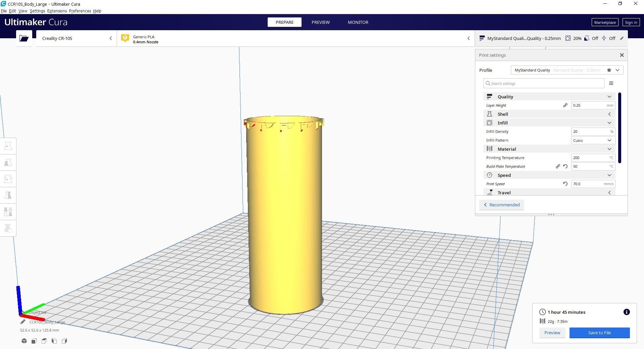644x349 pixels.
Task: Open the Edit menu
Action: 12,11
